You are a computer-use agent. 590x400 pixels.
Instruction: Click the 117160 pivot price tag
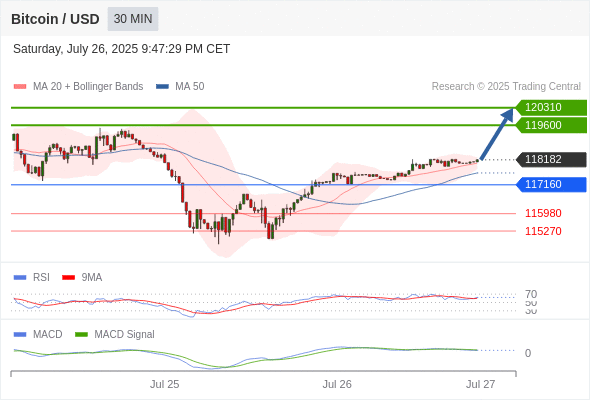551,184
